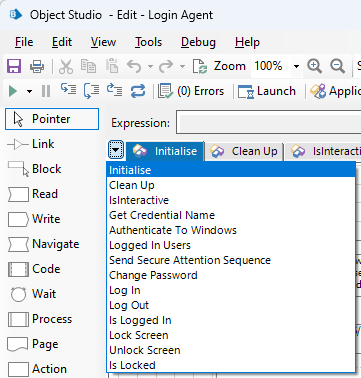Select the Process stage tool
The height and width of the screenshot is (378, 361).
click(x=40, y=319)
